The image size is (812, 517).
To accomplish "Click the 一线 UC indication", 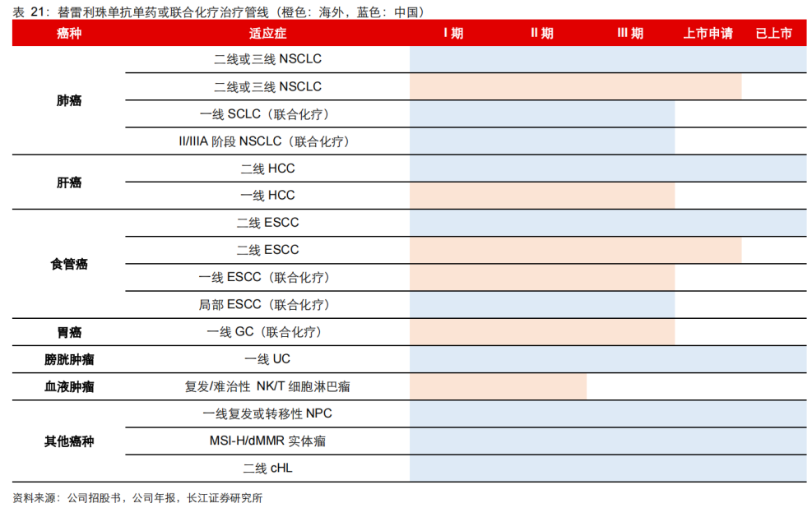I will (267, 359).
